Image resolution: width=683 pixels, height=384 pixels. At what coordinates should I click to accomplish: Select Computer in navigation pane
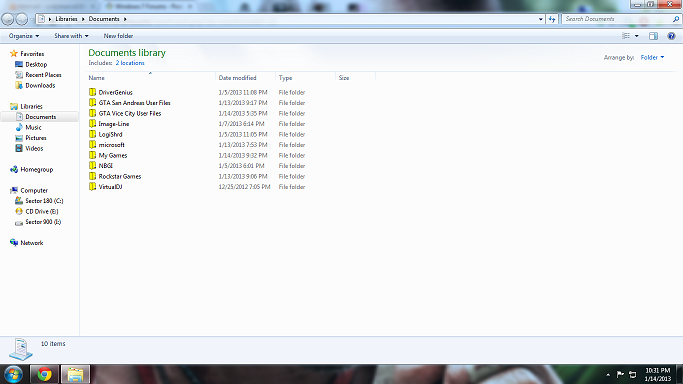pyautogui.click(x=34, y=190)
